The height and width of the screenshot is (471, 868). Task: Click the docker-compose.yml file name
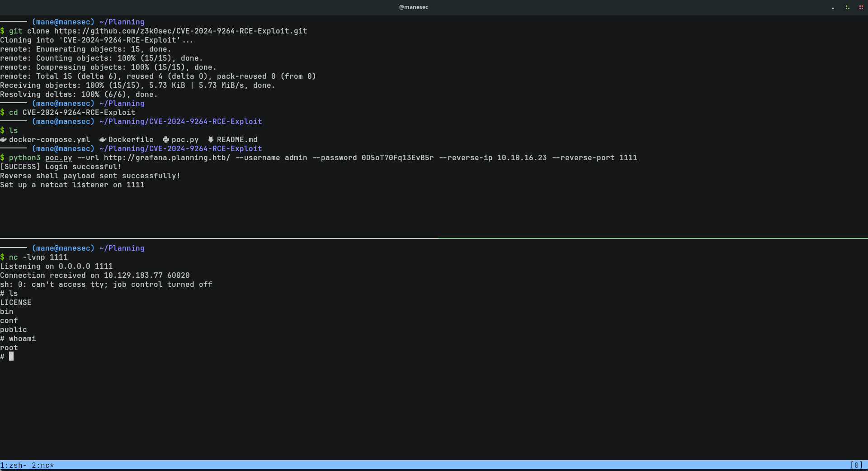point(50,139)
